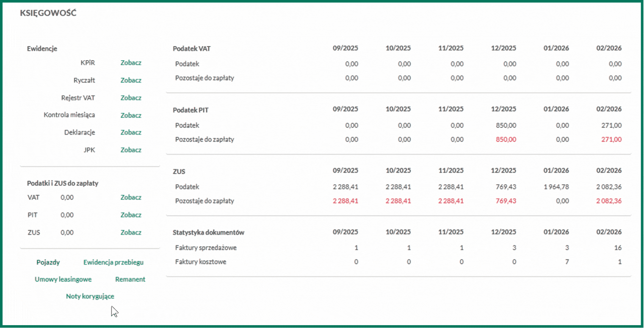Click sales invoice count 3 for 12/2025
Screen dimensions: 644x329
514,248
